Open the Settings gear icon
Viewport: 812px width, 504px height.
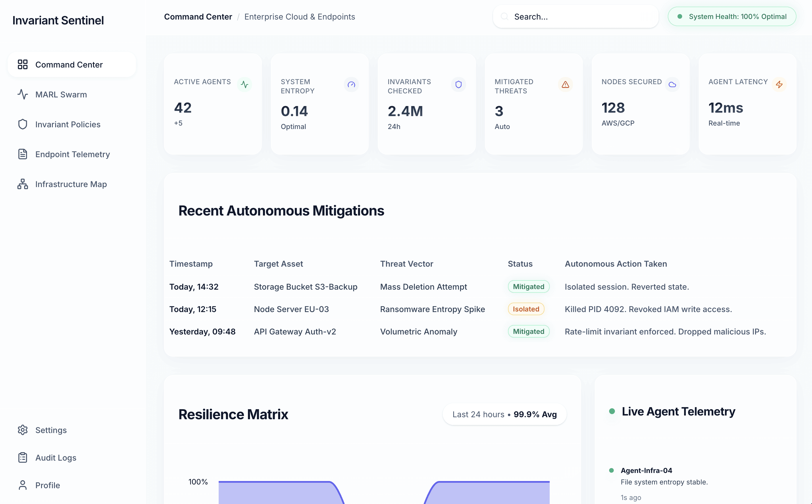pyautogui.click(x=22, y=430)
